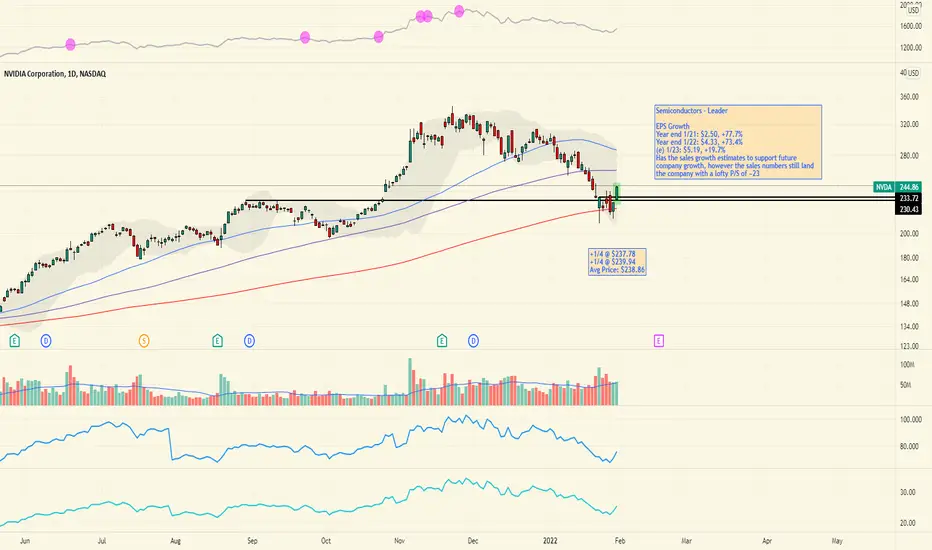
Task: Click the 50M volume axis label
Action: pos(906,385)
